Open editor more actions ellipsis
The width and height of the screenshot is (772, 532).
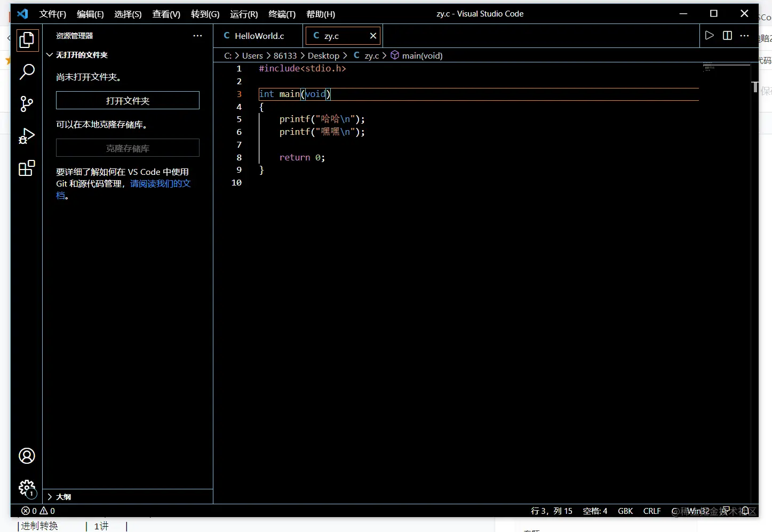pyautogui.click(x=745, y=35)
